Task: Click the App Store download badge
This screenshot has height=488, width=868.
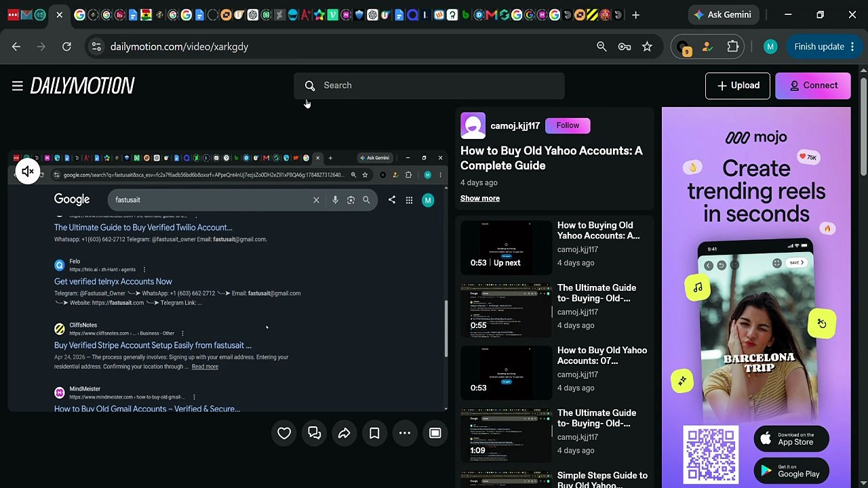Action: click(x=791, y=439)
